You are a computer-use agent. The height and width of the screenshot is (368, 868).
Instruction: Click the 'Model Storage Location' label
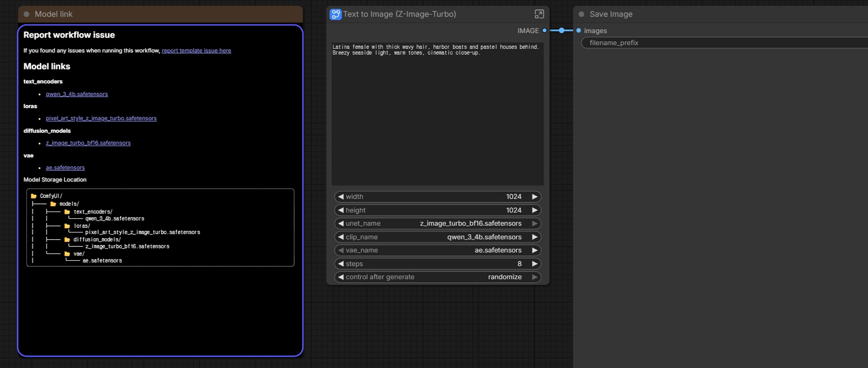55,180
